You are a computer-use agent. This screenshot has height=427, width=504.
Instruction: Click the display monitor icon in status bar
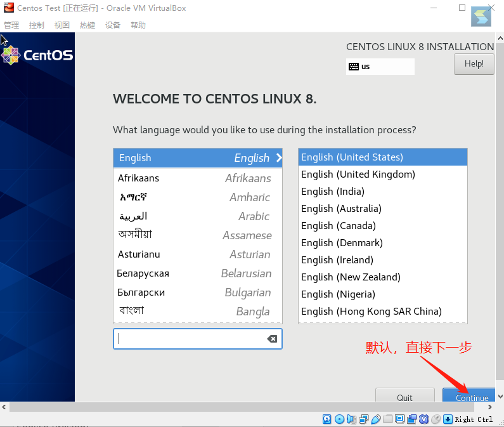point(400,419)
